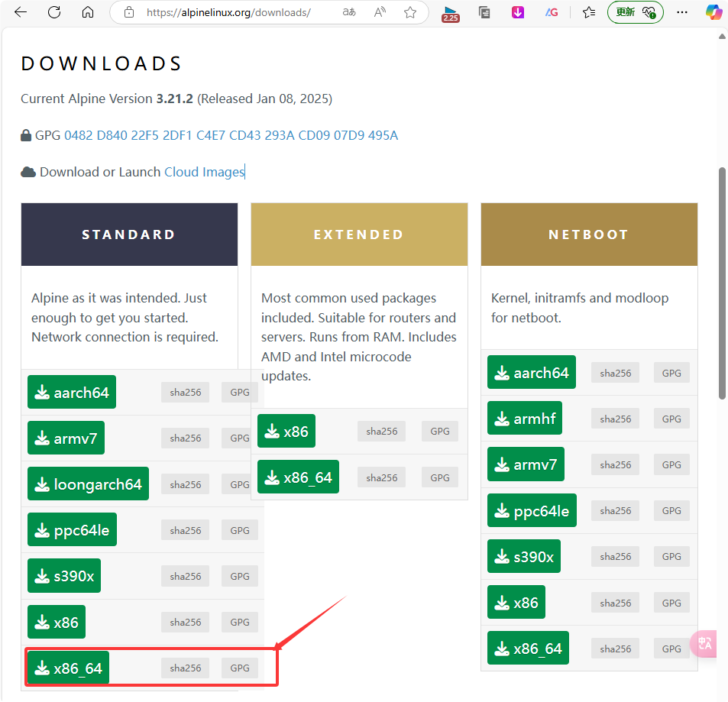The image size is (728, 702).
Task: Download Standard loongarch64 image
Action: [88, 484]
